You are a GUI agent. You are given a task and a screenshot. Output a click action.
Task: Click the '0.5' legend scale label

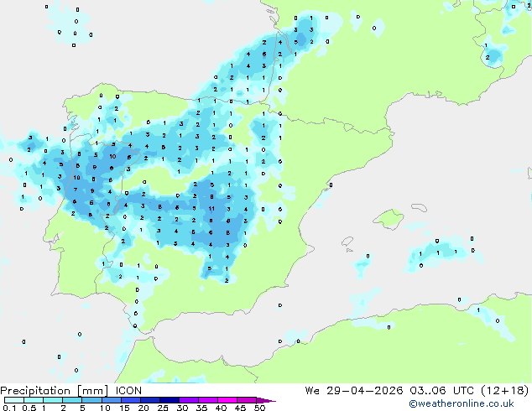(x=29, y=408)
